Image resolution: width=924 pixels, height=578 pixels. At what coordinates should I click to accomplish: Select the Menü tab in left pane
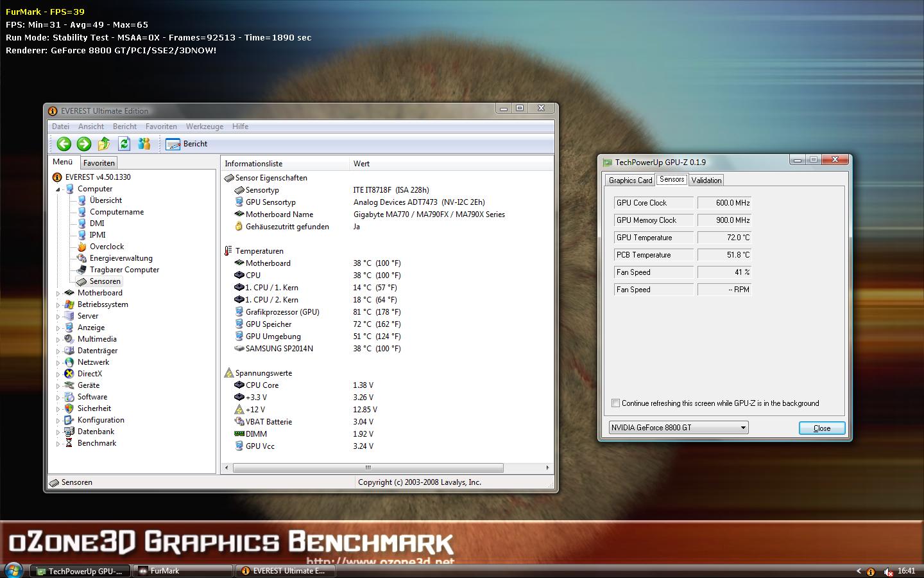(63, 162)
